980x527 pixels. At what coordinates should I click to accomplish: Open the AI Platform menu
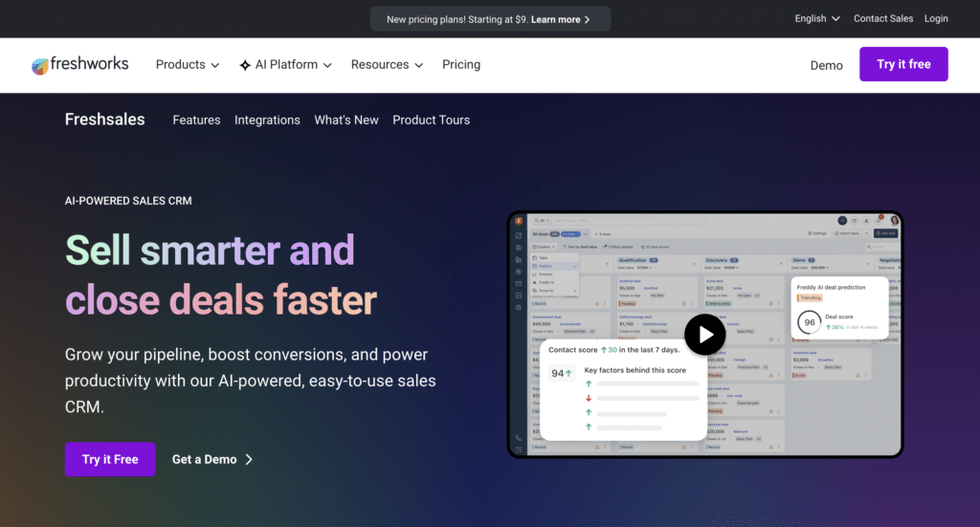[285, 64]
